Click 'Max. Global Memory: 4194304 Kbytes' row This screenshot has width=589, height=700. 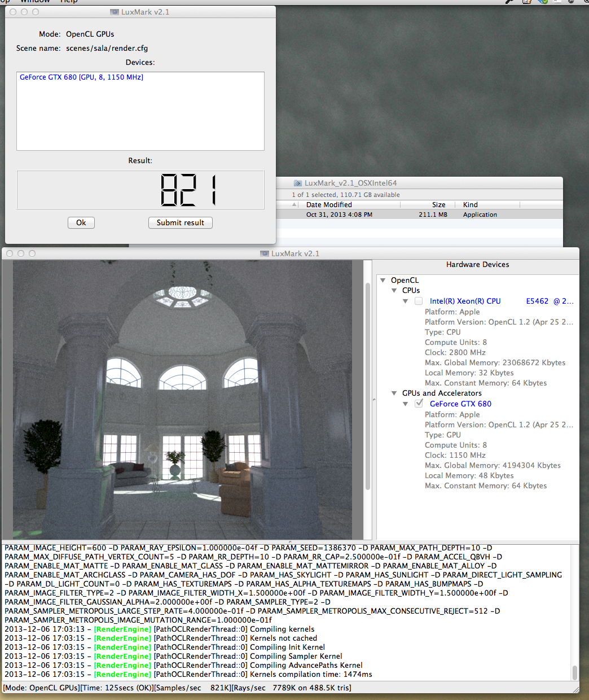click(x=493, y=465)
